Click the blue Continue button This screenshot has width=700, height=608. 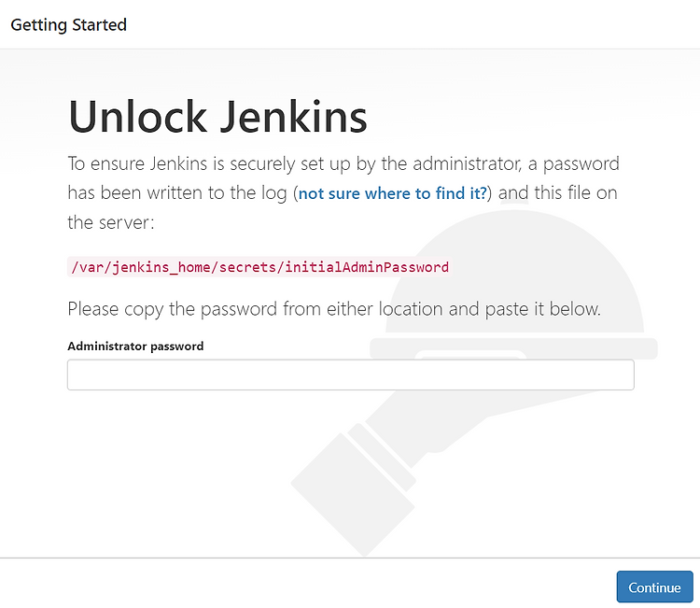(x=654, y=587)
